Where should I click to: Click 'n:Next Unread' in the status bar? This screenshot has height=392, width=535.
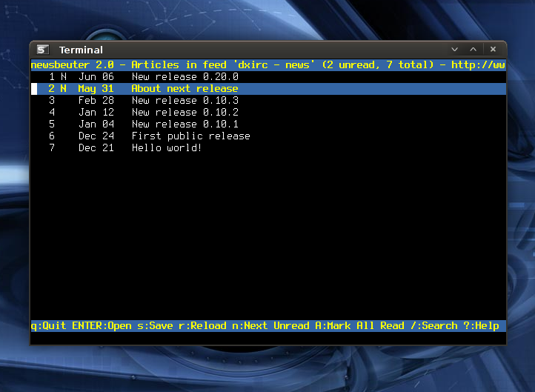point(270,325)
